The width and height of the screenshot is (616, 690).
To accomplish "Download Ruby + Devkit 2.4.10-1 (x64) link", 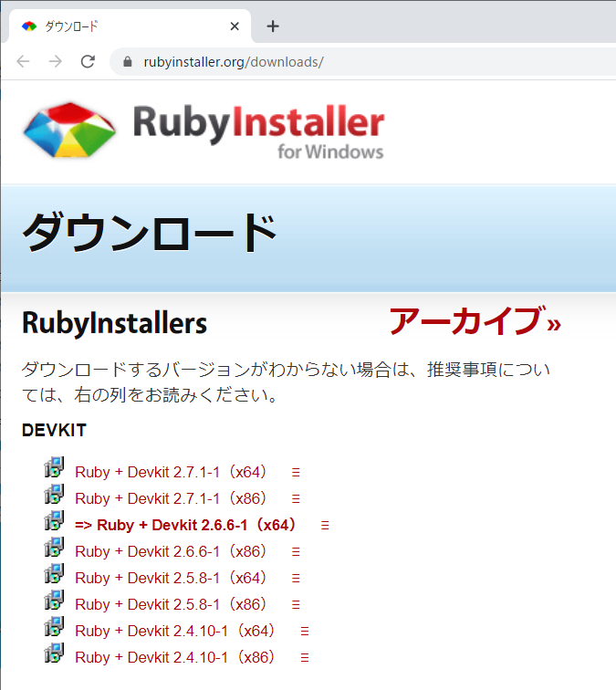I will click(x=174, y=631).
